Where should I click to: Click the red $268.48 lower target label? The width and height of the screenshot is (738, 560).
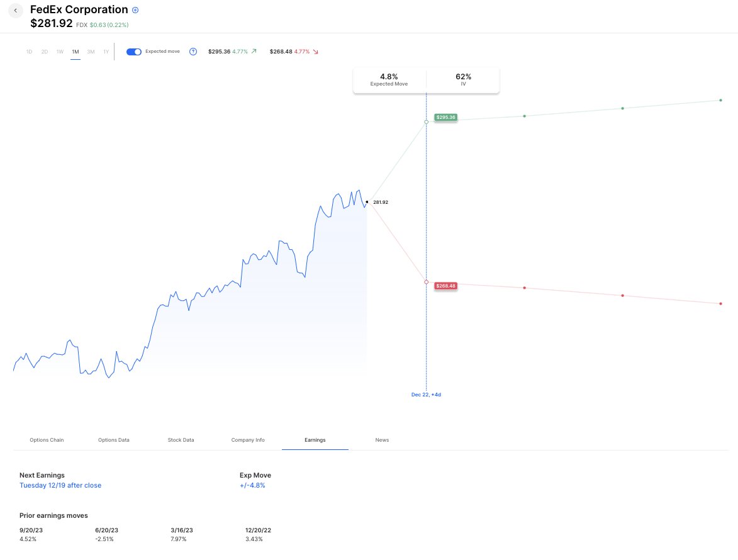tap(445, 286)
